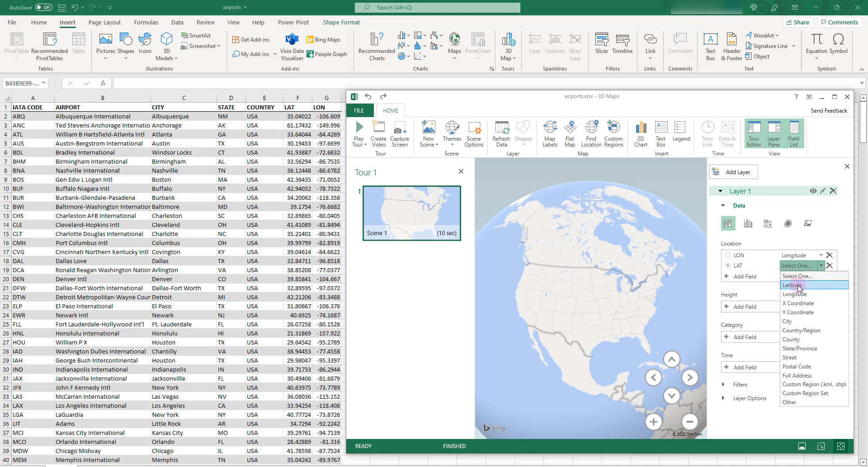Select the LON radio button
Screen dimensions: 868x467
[x=728, y=255]
